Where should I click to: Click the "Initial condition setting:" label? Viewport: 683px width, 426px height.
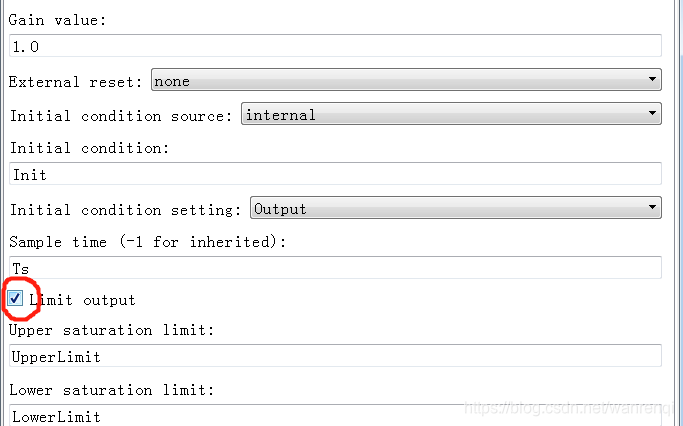tap(126, 210)
